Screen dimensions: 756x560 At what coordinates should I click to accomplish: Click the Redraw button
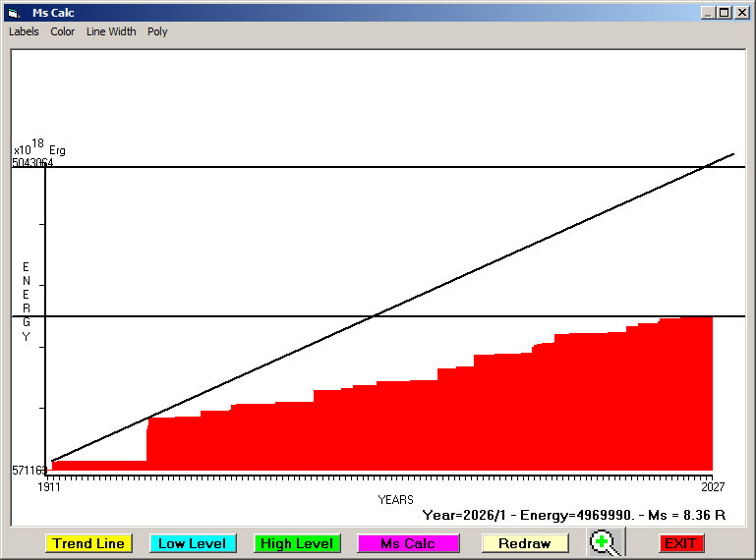pyautogui.click(x=524, y=543)
